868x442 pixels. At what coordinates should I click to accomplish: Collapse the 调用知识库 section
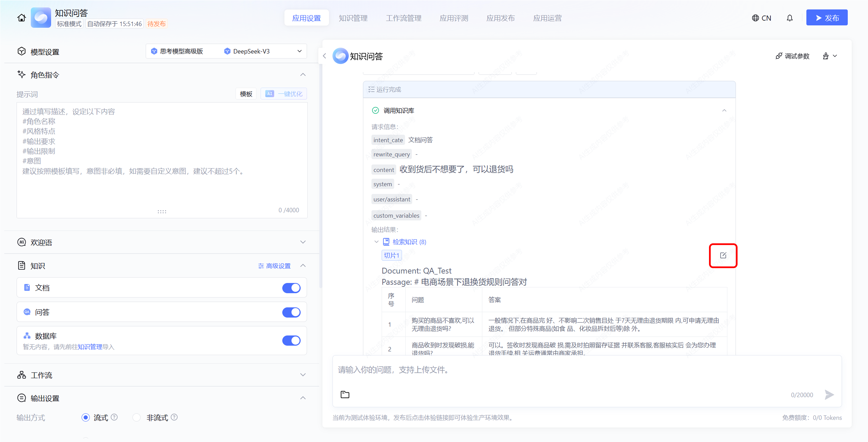tap(724, 110)
